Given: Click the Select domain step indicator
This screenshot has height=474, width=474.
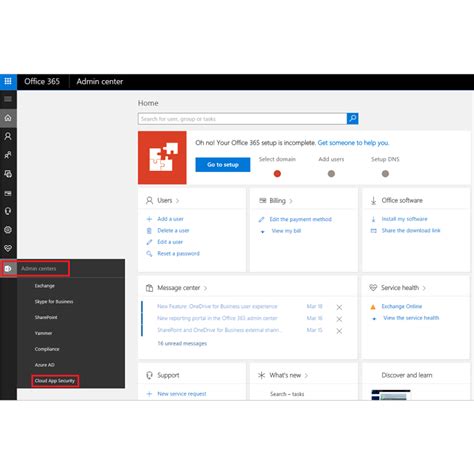Looking at the screenshot, I should (x=277, y=174).
